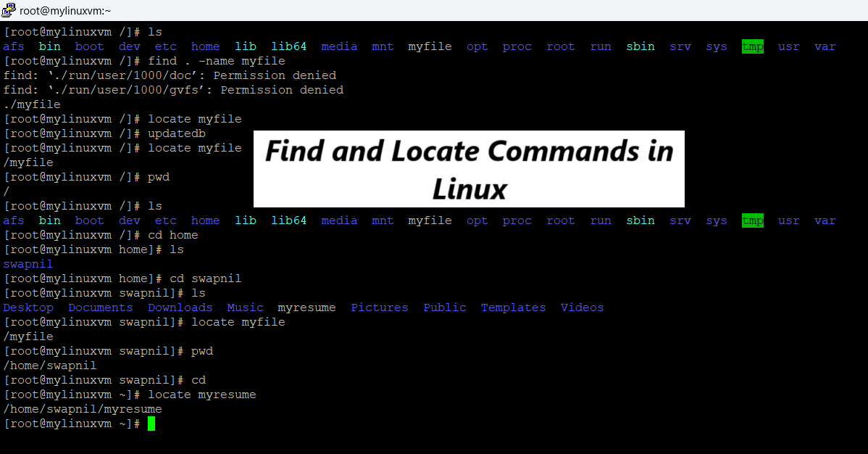This screenshot has height=454, width=868.
Task: Click the green terminal cursor block
Action: pos(151,424)
